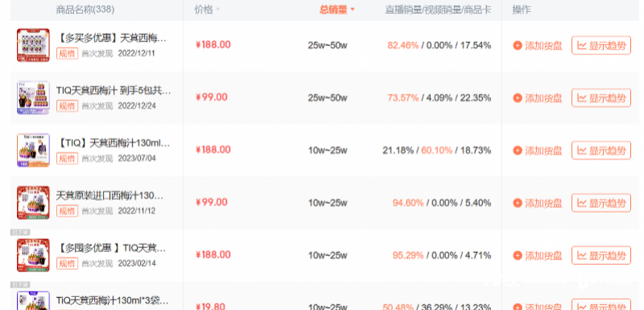The image size is (644, 310).
Task: Click sales ratio 73.57% / 4.09% / 22.35%
Action: click(439, 97)
